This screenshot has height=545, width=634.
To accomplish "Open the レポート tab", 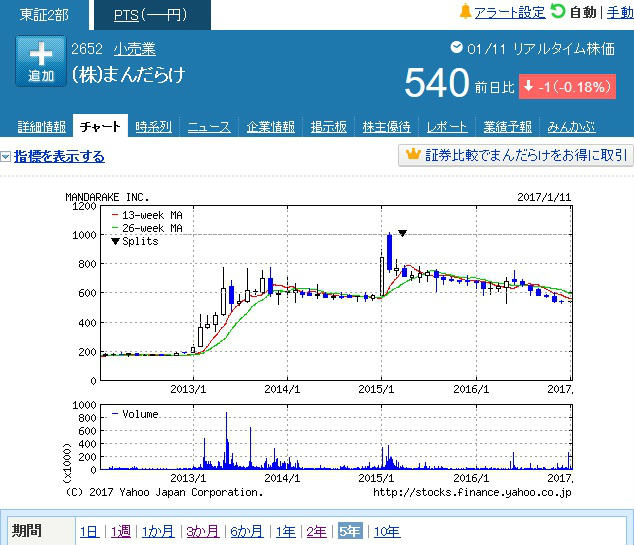I will click(x=447, y=127).
